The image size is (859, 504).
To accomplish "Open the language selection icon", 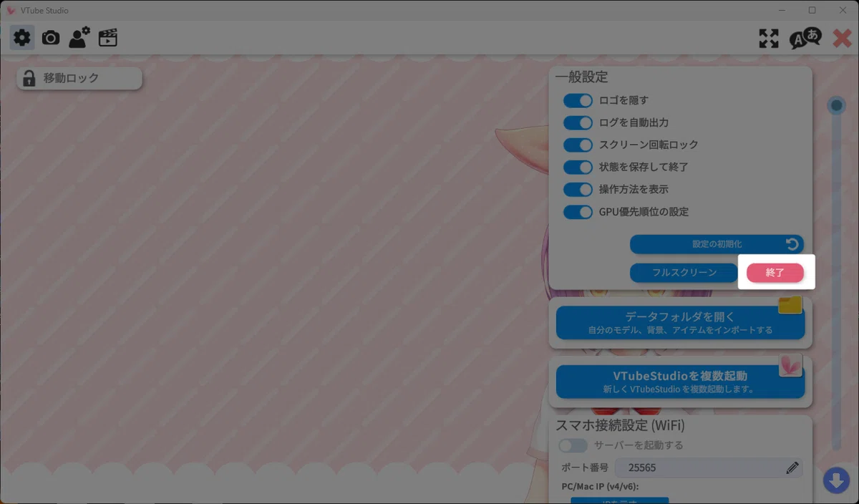I will coord(805,38).
